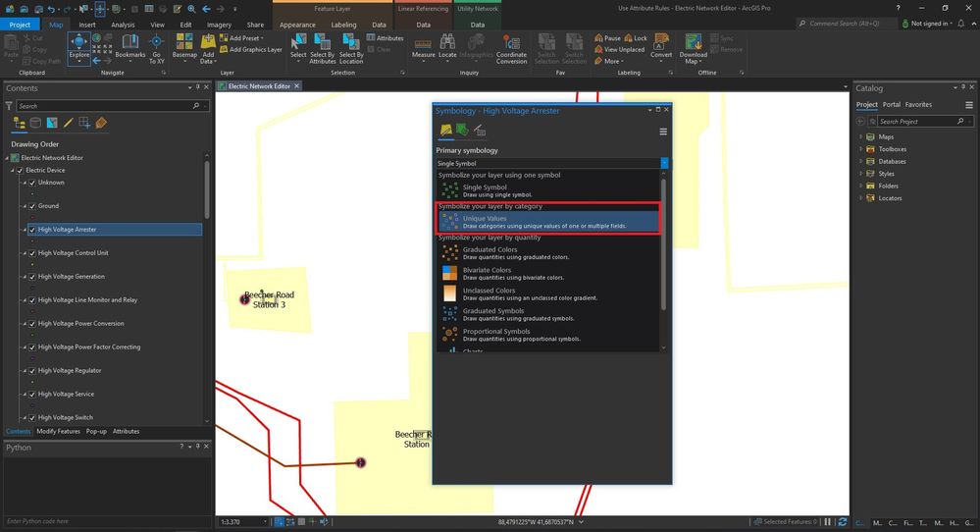The width and height of the screenshot is (980, 532).
Task: Choose Proportional Symbols option
Action: coord(548,335)
